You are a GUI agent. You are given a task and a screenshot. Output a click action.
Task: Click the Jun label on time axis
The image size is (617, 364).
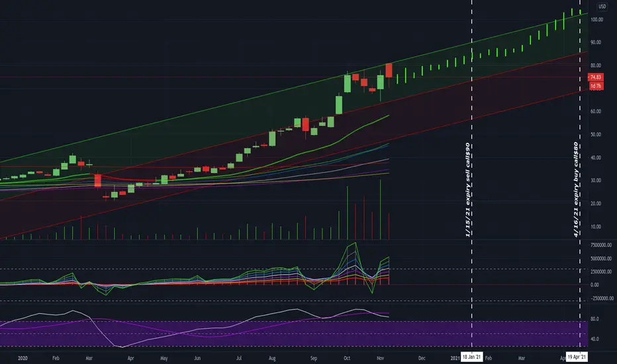[x=197, y=358]
